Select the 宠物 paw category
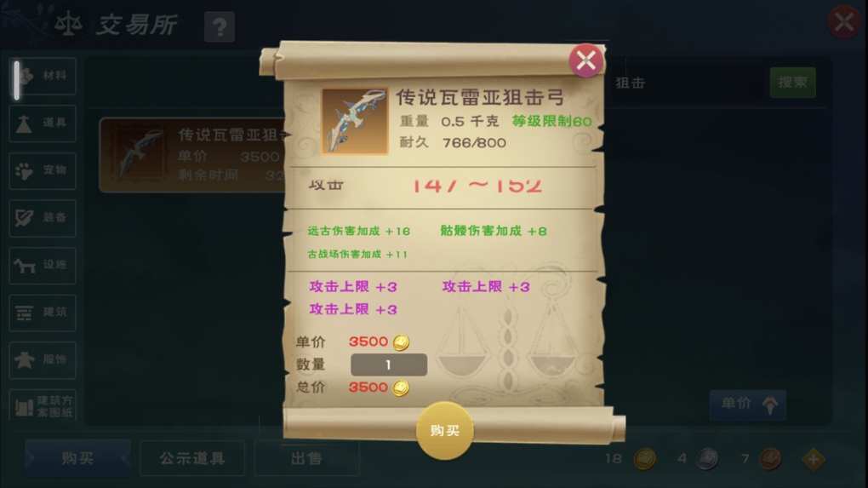The image size is (868, 488). [x=43, y=170]
